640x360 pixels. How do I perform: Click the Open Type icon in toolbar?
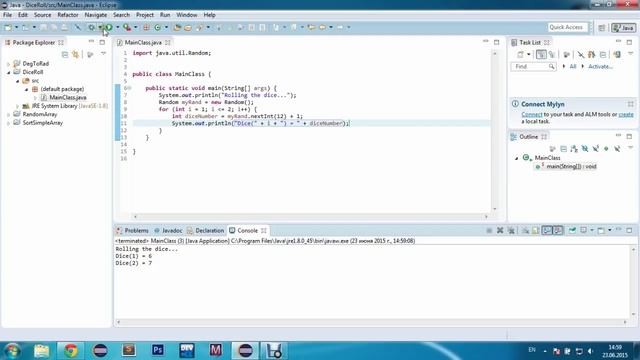click(177, 27)
